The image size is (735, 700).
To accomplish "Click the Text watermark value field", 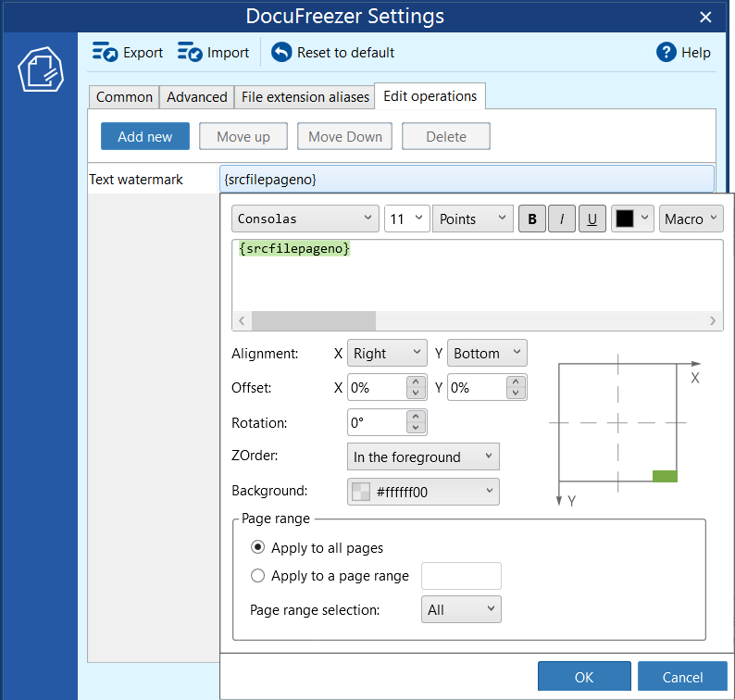I will 467,179.
